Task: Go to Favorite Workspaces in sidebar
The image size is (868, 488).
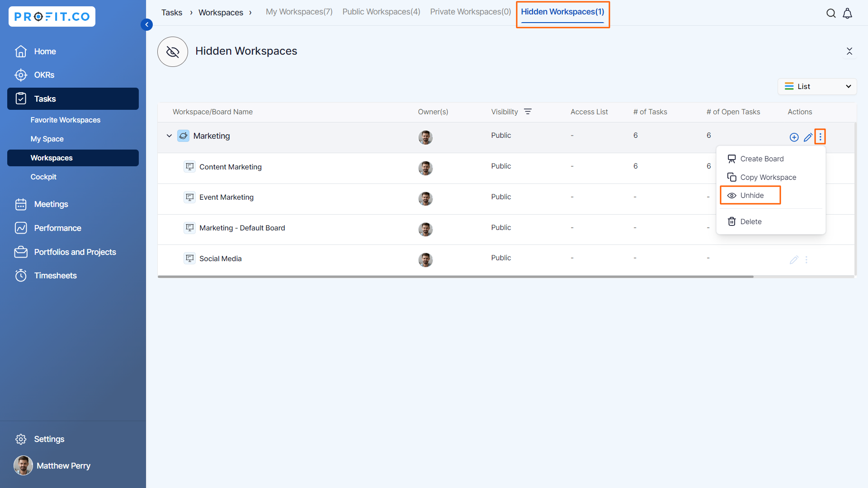Action: [65, 120]
